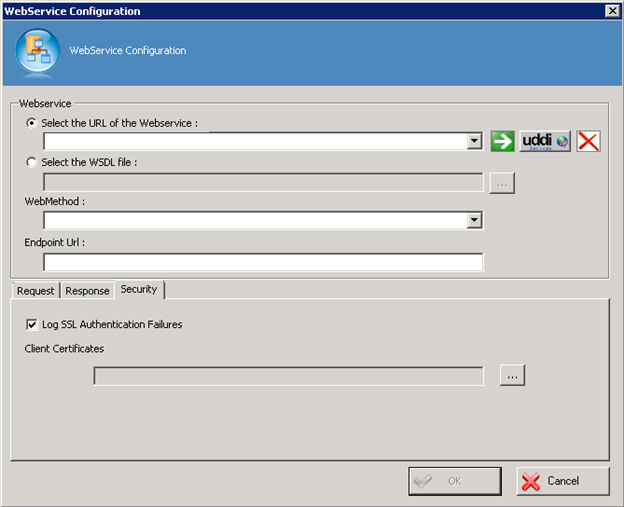The width and height of the screenshot is (624, 507).
Task: Click the WebService Configuration header icon
Action: click(x=37, y=50)
